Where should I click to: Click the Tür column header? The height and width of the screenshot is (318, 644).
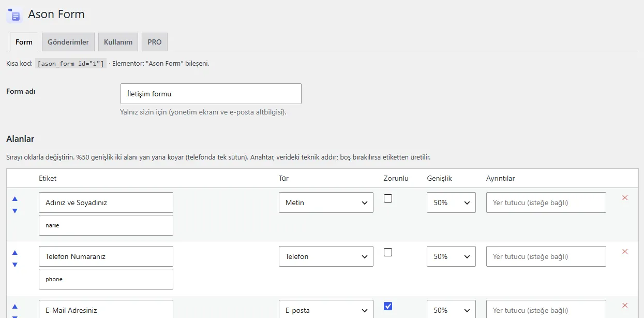coord(283,178)
